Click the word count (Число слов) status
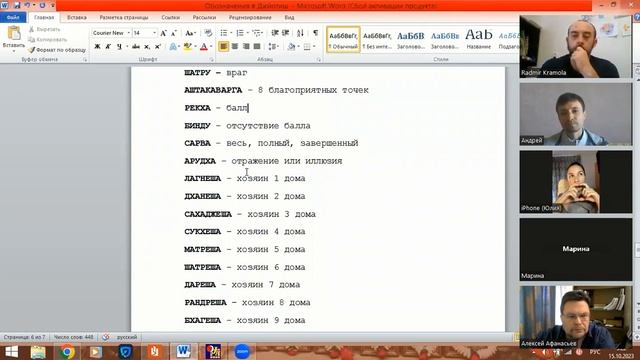640x360 pixels. coord(73,337)
